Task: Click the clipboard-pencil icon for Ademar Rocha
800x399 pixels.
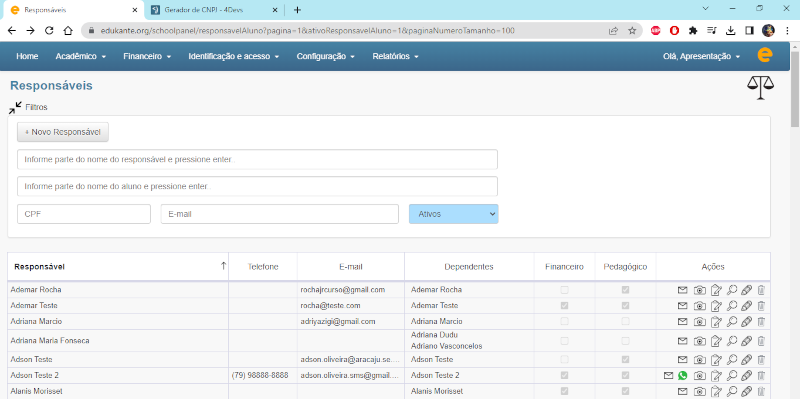Action: tap(716, 290)
